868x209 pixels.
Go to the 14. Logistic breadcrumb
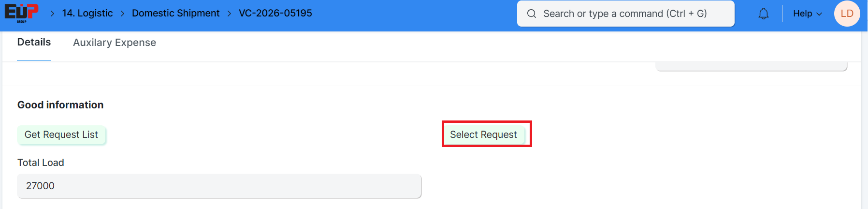(x=87, y=13)
